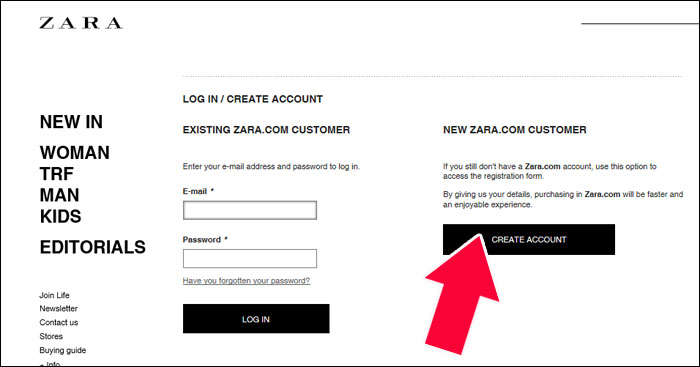Open the Buying guide link
This screenshot has width=700, height=367.
tap(62, 350)
